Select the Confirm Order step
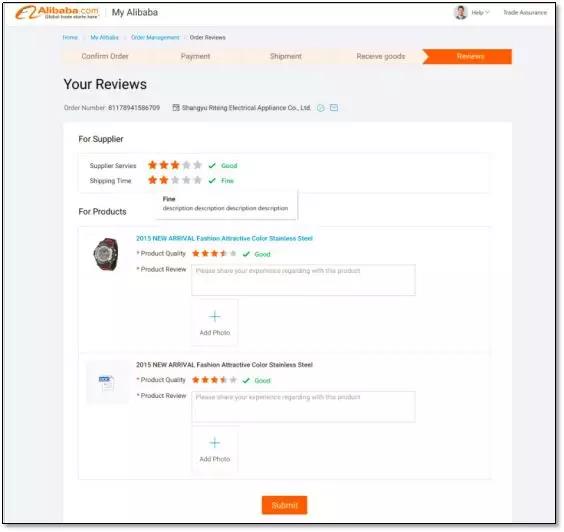564x532 pixels. coord(105,56)
